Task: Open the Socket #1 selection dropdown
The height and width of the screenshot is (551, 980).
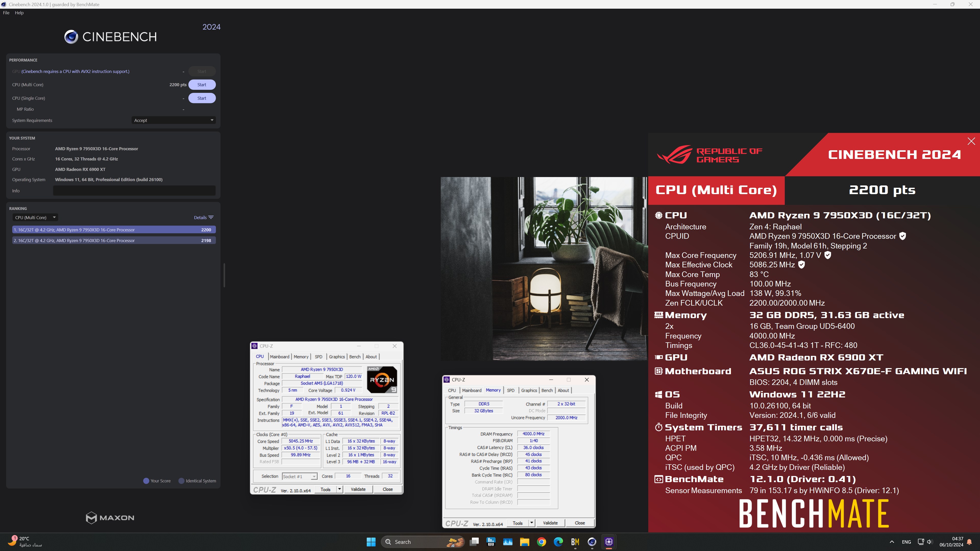Action: (299, 477)
